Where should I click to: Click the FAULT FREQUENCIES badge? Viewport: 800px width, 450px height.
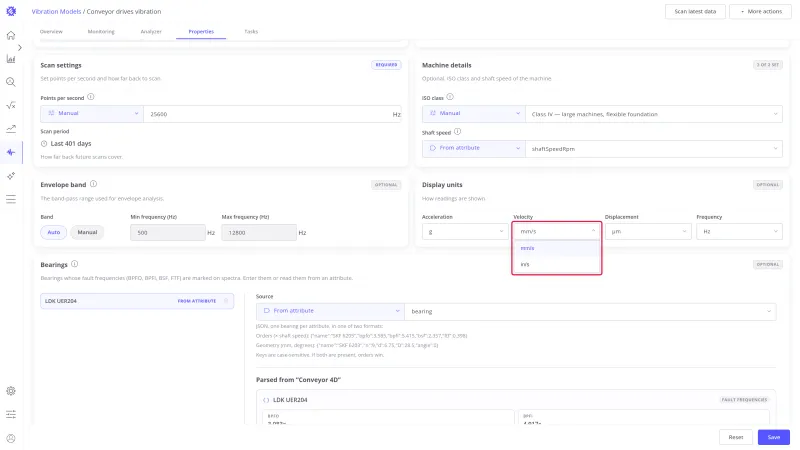[744, 399]
